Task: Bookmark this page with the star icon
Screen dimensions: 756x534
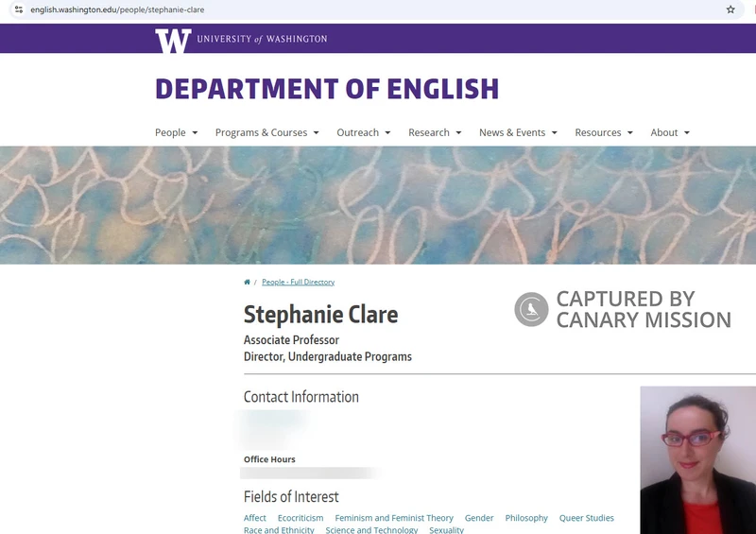Action: [730, 9]
